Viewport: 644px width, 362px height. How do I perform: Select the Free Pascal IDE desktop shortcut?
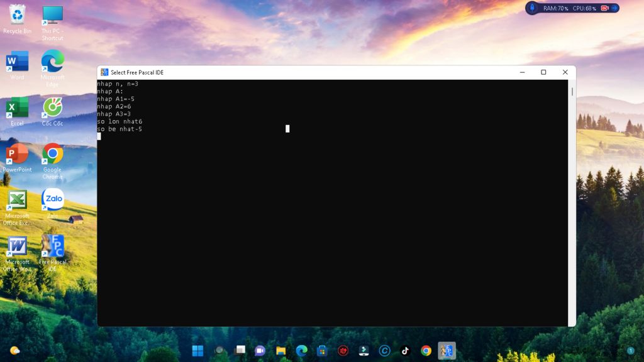tap(52, 253)
